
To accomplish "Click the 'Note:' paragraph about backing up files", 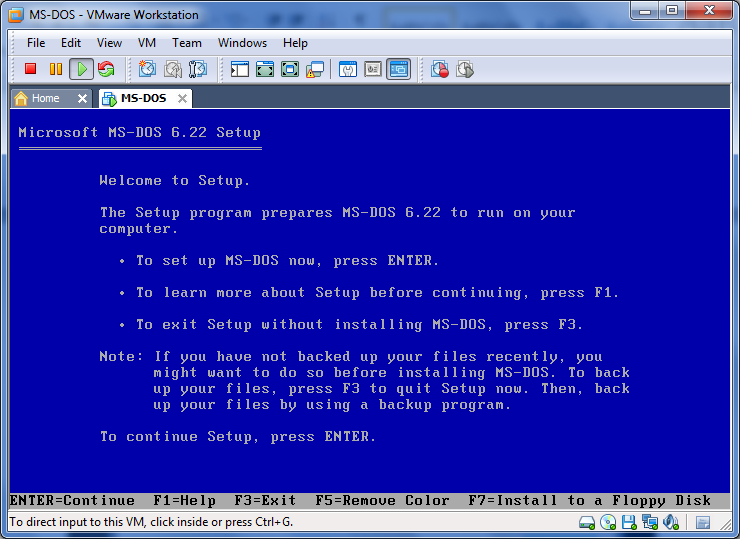I will point(364,380).
